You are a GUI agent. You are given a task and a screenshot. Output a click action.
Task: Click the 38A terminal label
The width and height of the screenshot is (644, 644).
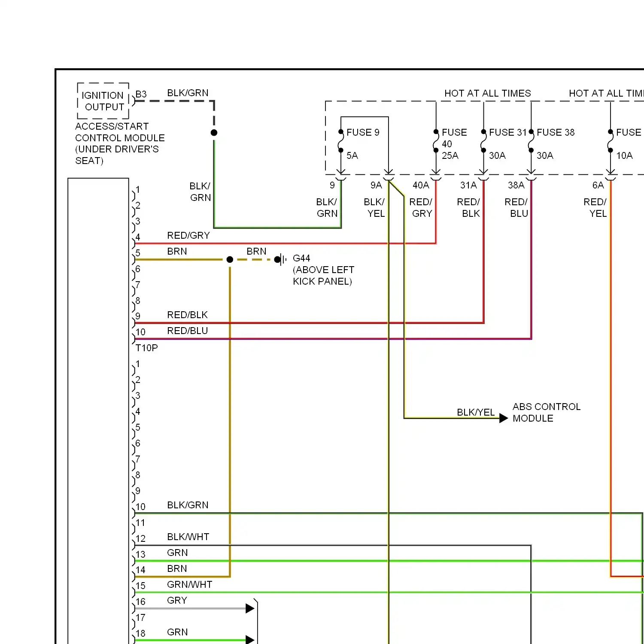pos(516,185)
